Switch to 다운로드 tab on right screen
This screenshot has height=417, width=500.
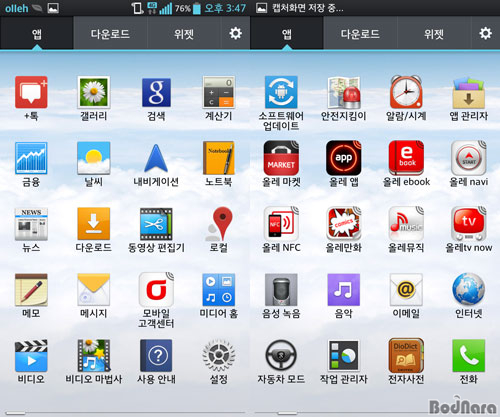point(360,33)
